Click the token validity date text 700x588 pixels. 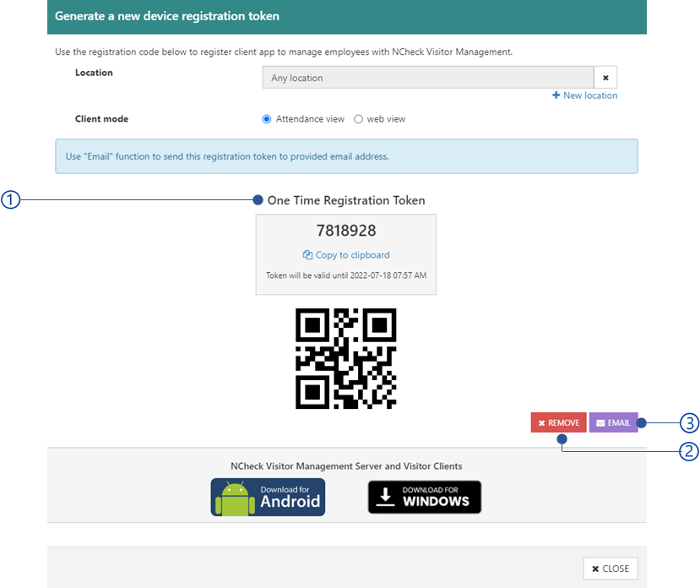[x=346, y=275]
